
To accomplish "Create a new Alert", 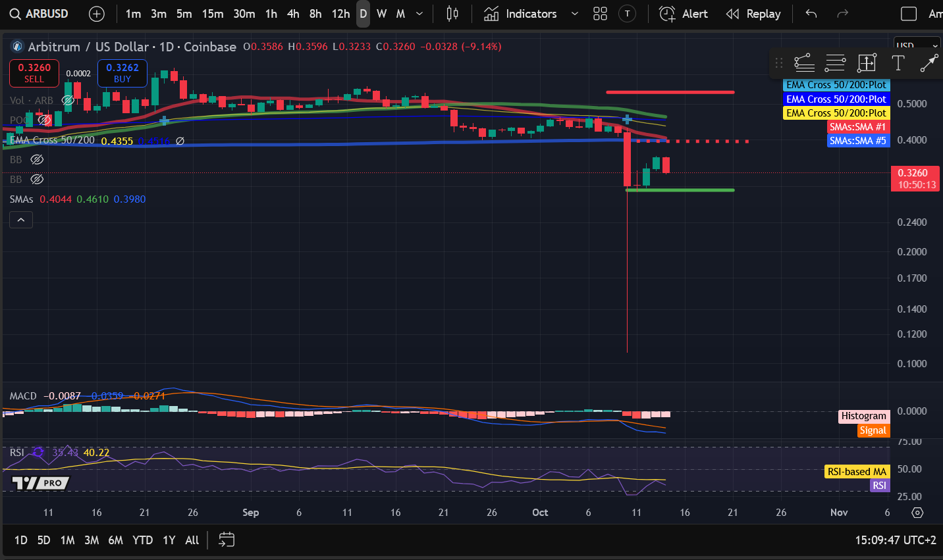I will click(684, 14).
